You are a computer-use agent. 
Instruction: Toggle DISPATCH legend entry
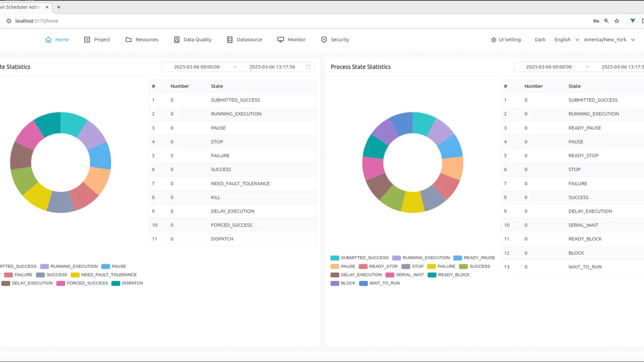(x=127, y=283)
